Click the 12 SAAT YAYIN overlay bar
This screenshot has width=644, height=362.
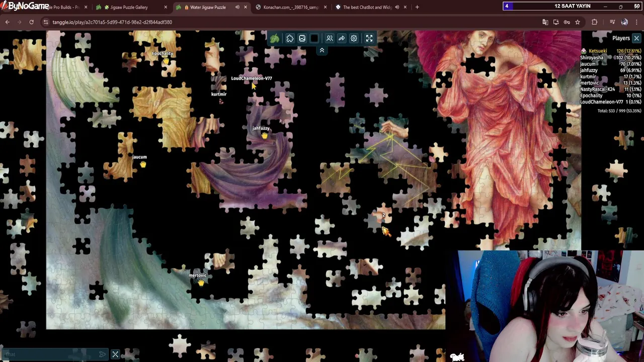[573, 6]
